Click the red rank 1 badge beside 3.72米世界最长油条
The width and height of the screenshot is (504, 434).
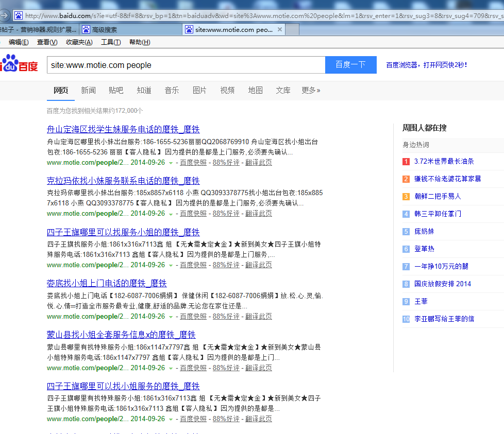405,161
